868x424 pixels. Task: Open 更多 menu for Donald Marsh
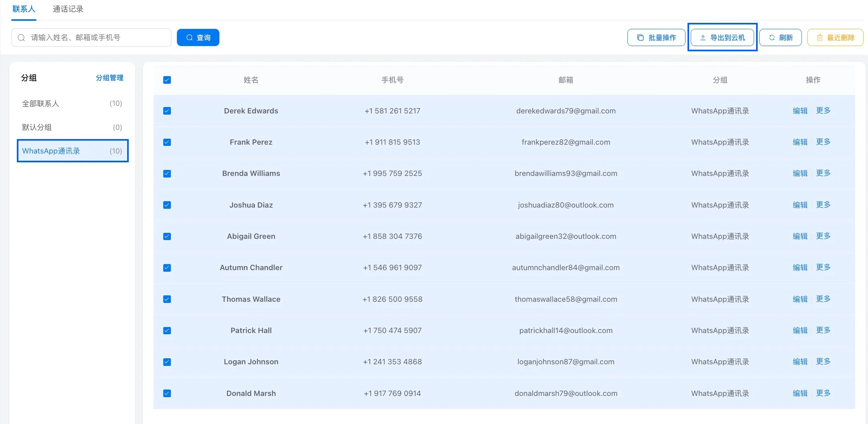point(823,393)
